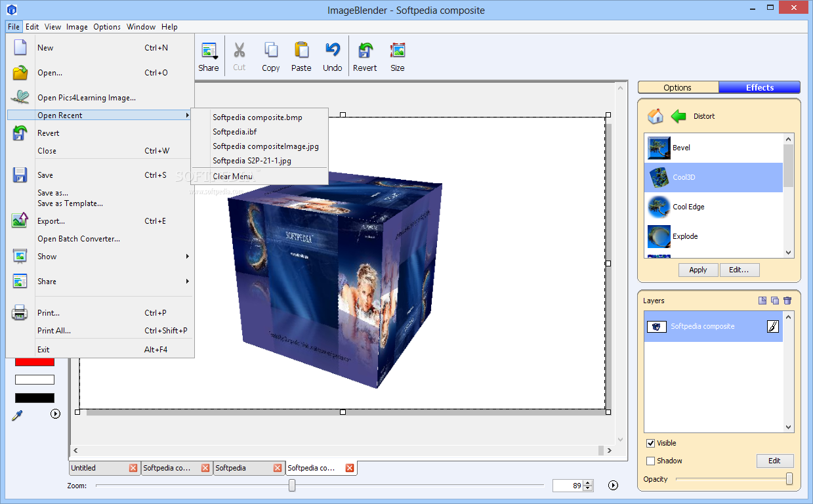Open the Edit menu

click(32, 27)
